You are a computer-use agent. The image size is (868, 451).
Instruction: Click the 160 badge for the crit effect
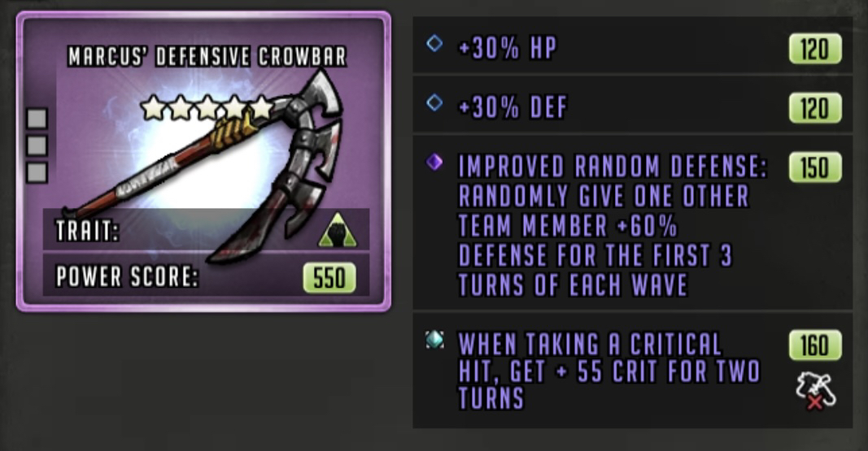tap(815, 345)
